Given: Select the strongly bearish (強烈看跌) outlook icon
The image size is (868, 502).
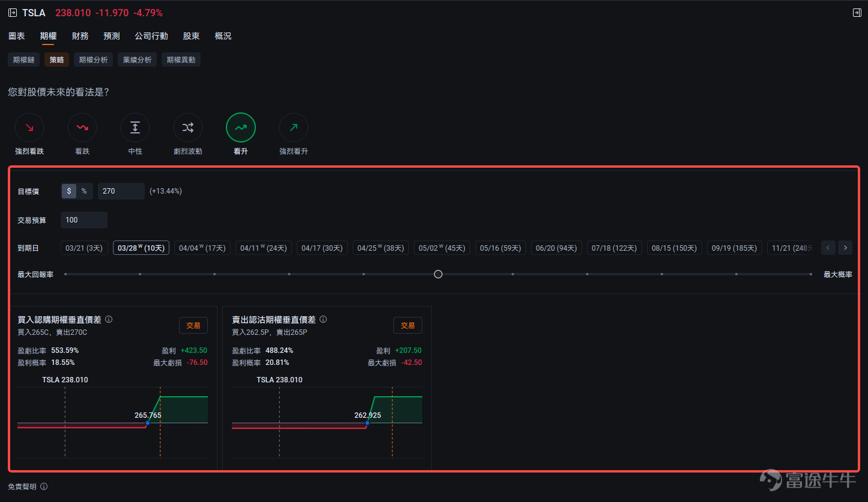Looking at the screenshot, I should point(29,127).
